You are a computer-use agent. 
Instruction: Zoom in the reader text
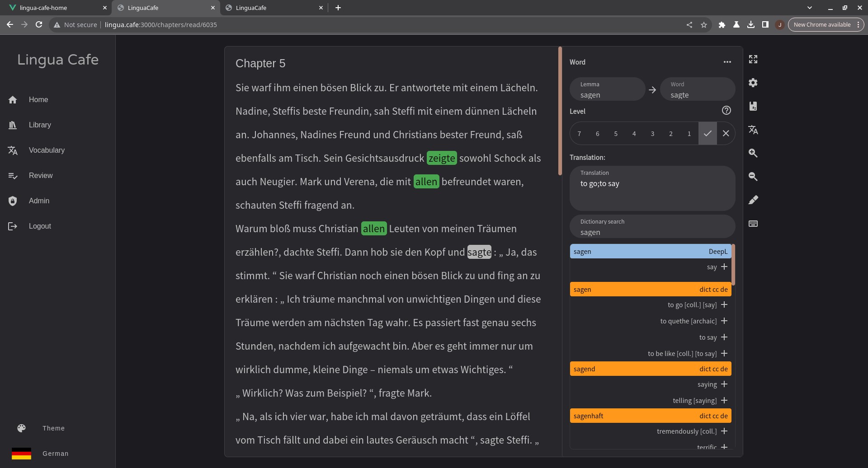(x=753, y=153)
